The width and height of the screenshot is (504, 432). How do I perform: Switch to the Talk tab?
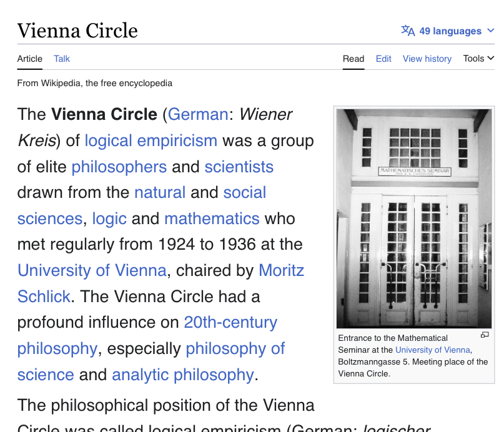tap(61, 58)
